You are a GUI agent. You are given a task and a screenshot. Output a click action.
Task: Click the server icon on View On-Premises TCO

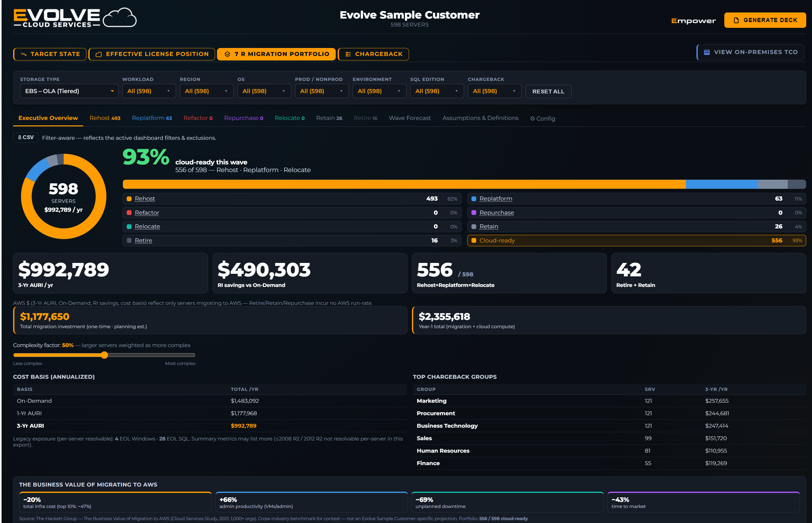tap(707, 52)
